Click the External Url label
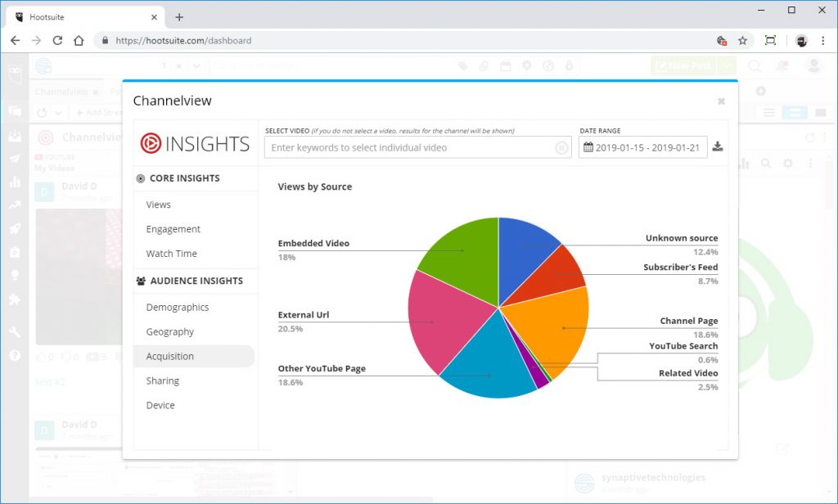 click(303, 315)
